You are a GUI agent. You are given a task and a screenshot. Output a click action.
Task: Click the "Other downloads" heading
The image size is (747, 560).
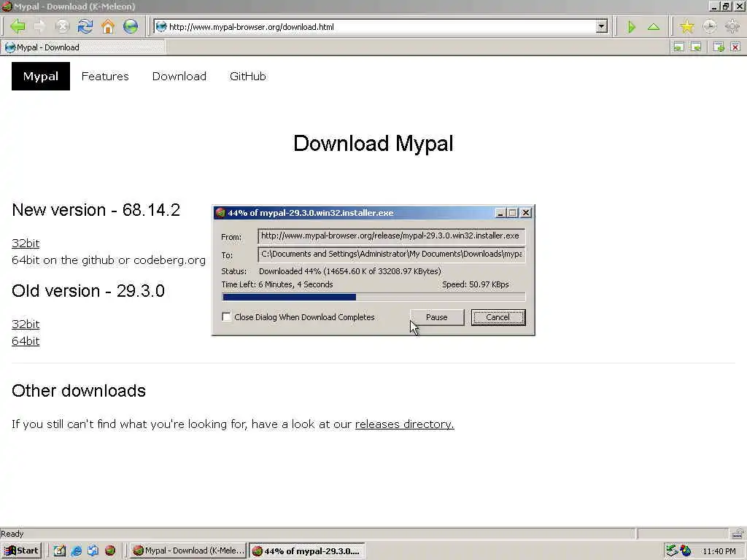[x=79, y=391]
